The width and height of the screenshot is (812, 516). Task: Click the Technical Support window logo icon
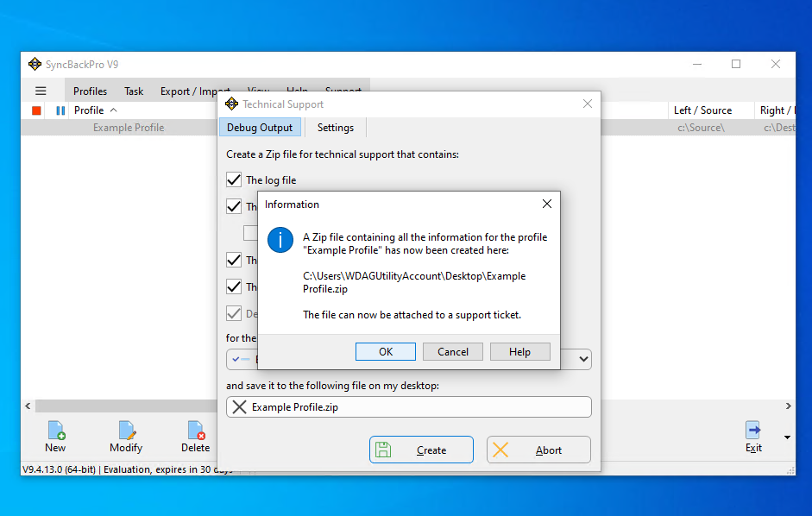click(231, 104)
